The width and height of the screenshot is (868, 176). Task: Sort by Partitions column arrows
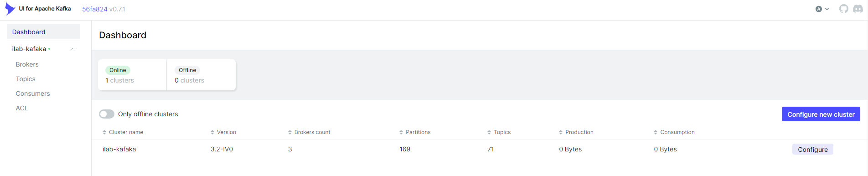401,132
